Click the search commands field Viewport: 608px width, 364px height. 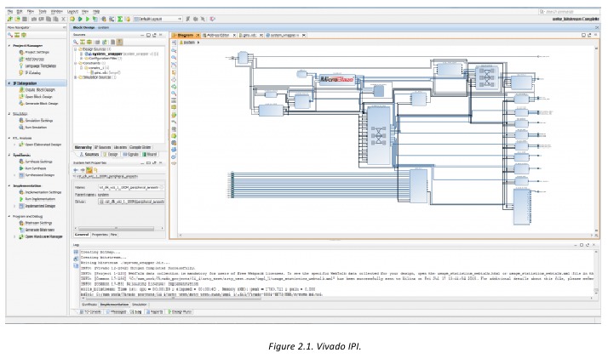[569, 12]
